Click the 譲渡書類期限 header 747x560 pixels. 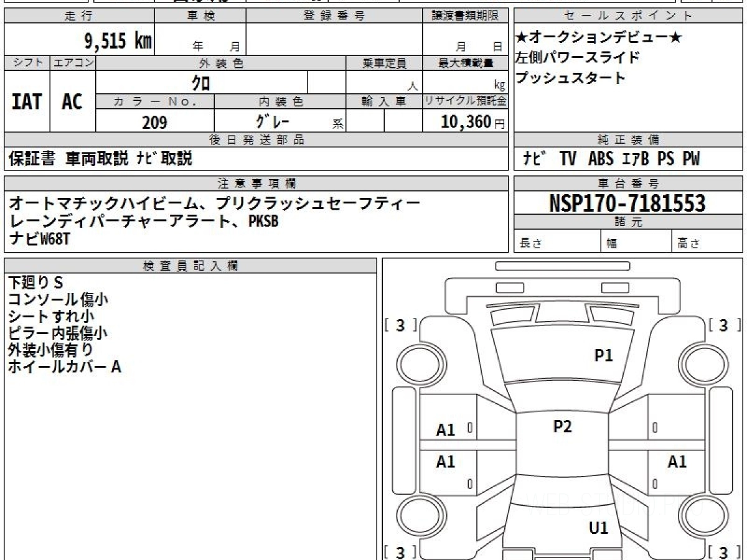[x=465, y=16]
